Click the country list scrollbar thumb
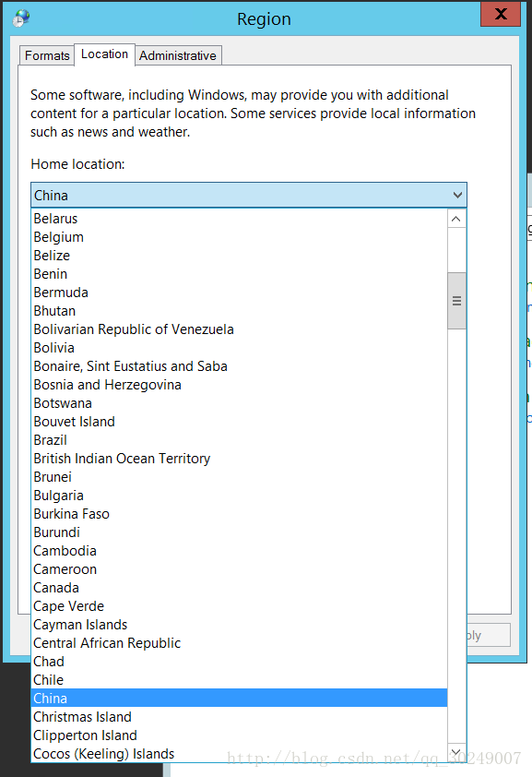532x777 pixels. [456, 301]
